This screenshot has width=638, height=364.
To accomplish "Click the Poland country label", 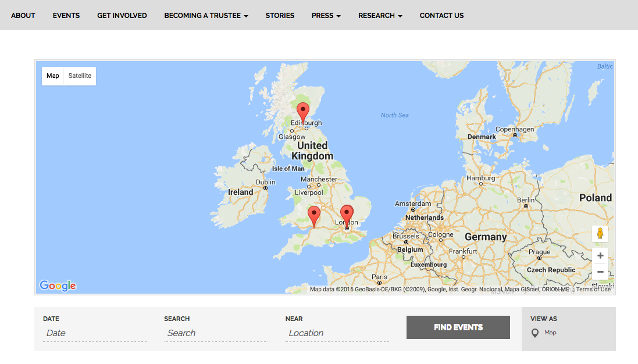I will pyautogui.click(x=596, y=198).
